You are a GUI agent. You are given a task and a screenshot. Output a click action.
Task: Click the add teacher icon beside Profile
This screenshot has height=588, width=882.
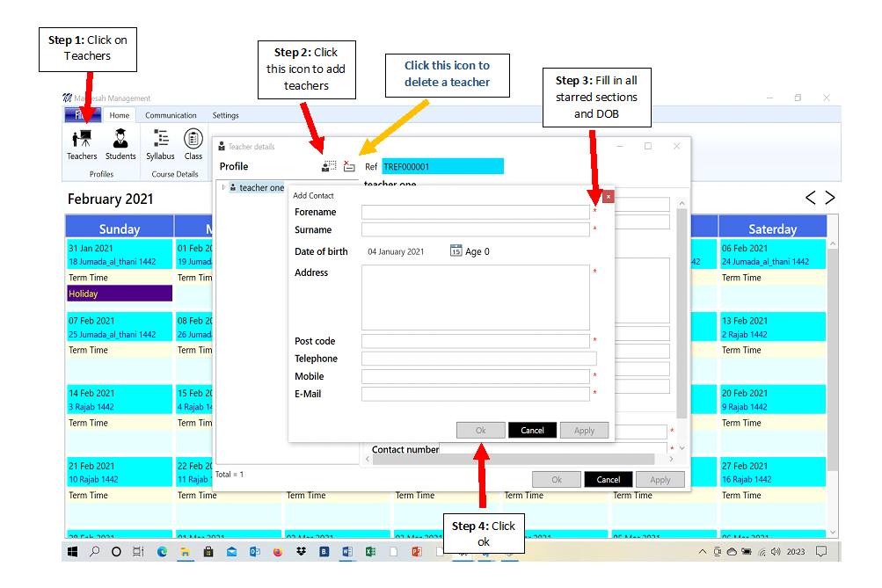click(x=329, y=166)
